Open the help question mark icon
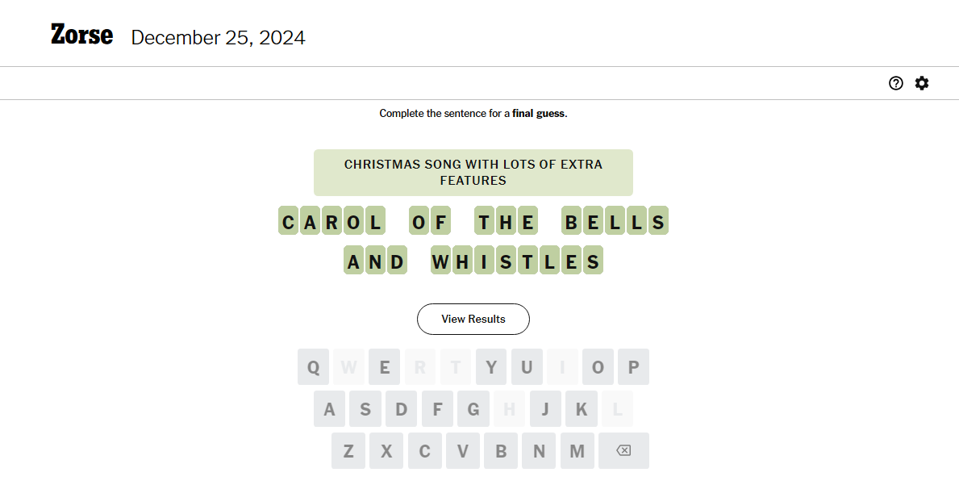The width and height of the screenshot is (959, 489). click(x=896, y=83)
